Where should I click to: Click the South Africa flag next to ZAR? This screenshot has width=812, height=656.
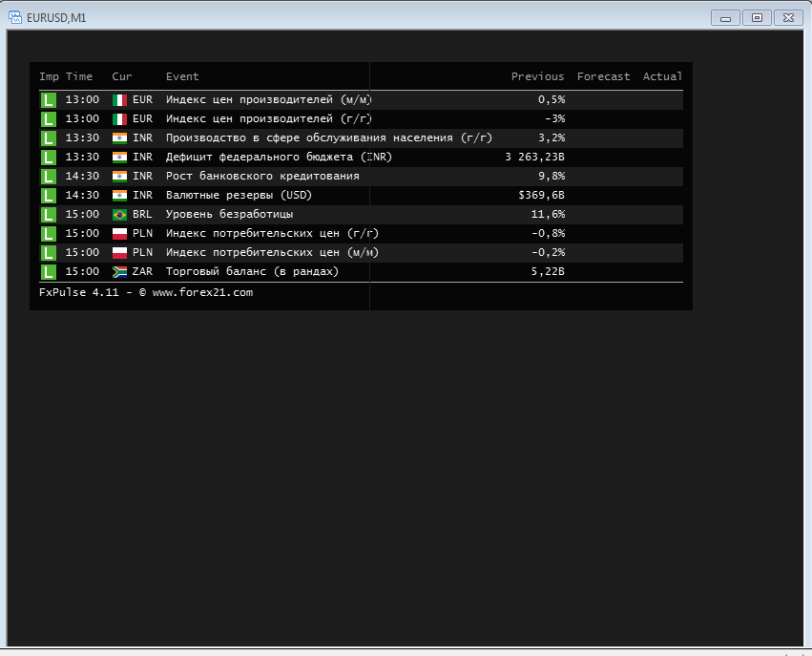pyautogui.click(x=119, y=272)
